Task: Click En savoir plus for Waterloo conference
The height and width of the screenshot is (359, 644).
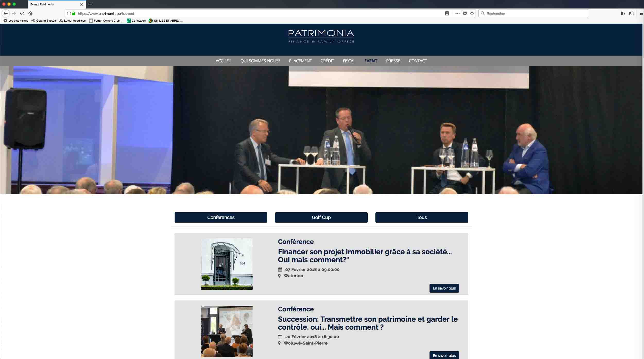Action: click(444, 288)
